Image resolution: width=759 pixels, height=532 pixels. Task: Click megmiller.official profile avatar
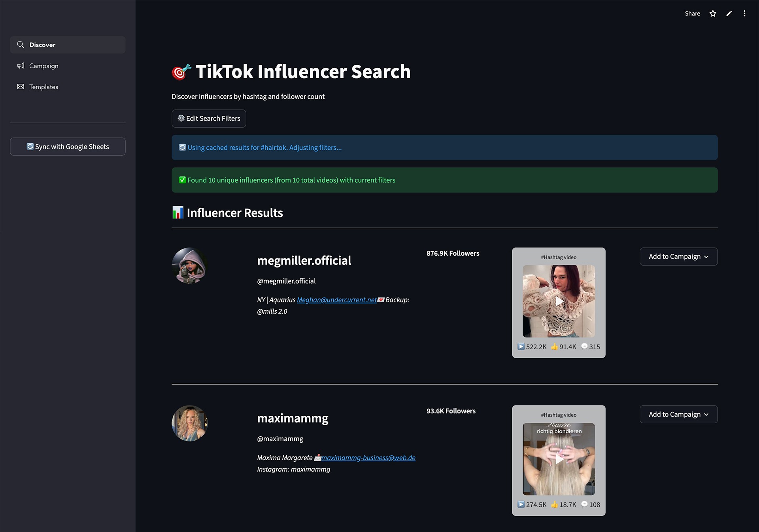189,266
